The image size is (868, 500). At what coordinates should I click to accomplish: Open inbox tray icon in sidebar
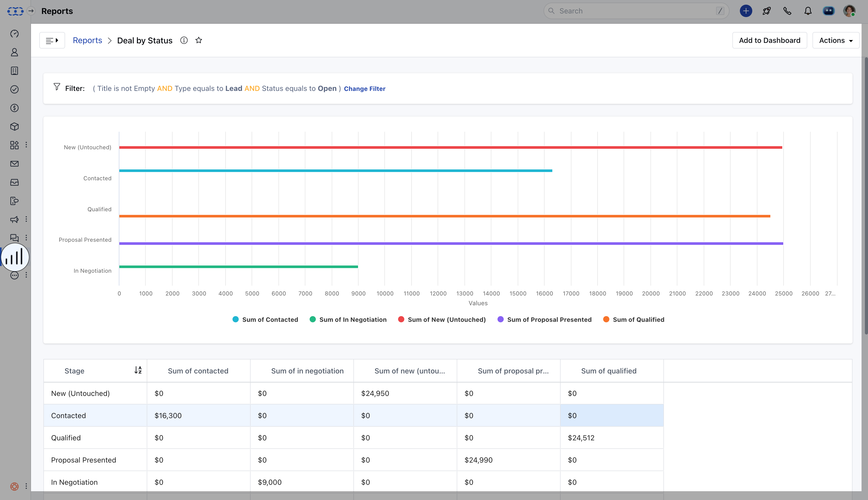14,182
